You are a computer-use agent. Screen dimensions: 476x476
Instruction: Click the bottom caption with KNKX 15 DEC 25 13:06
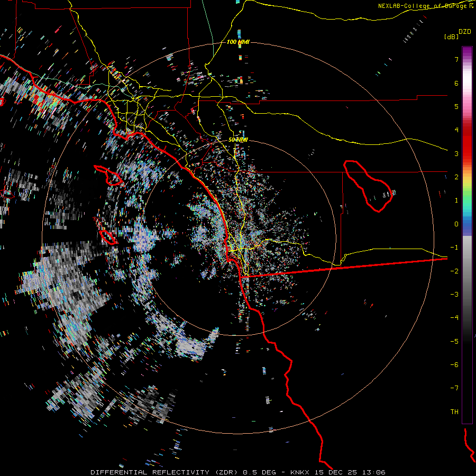[x=238, y=472]
